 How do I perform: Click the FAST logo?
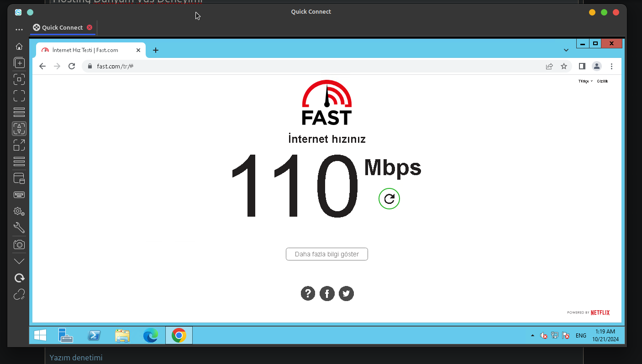tap(327, 102)
